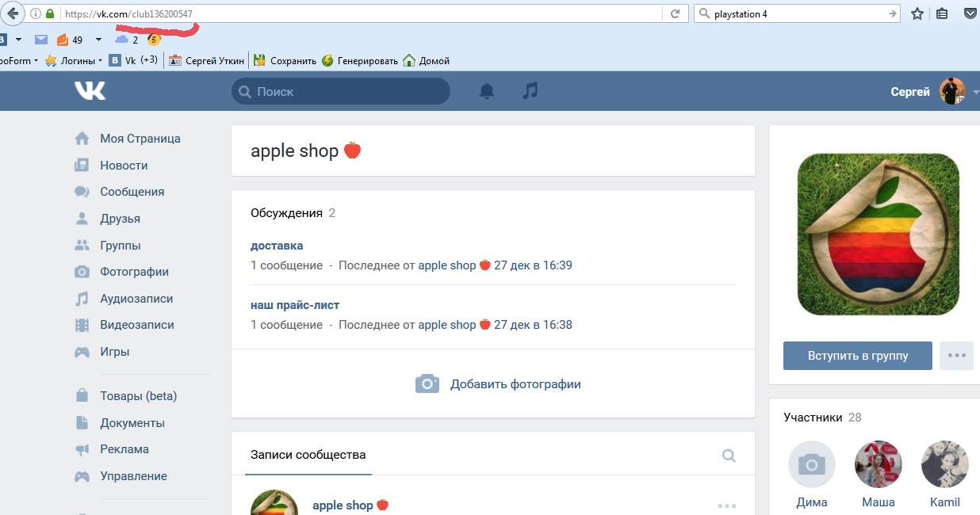Click the user avatar in the header
This screenshot has height=515, width=980.
click(x=952, y=91)
